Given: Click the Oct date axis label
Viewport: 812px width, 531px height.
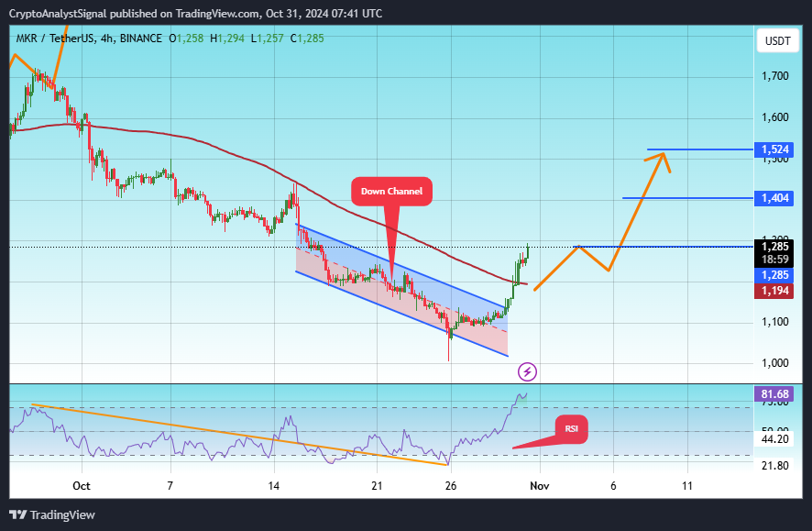Looking at the screenshot, I should point(82,486).
